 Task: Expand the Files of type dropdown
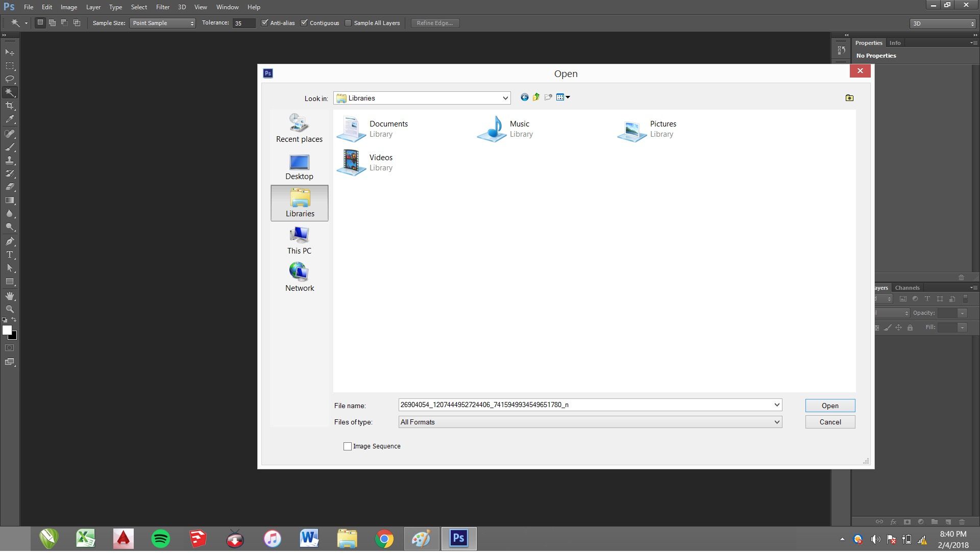(776, 422)
